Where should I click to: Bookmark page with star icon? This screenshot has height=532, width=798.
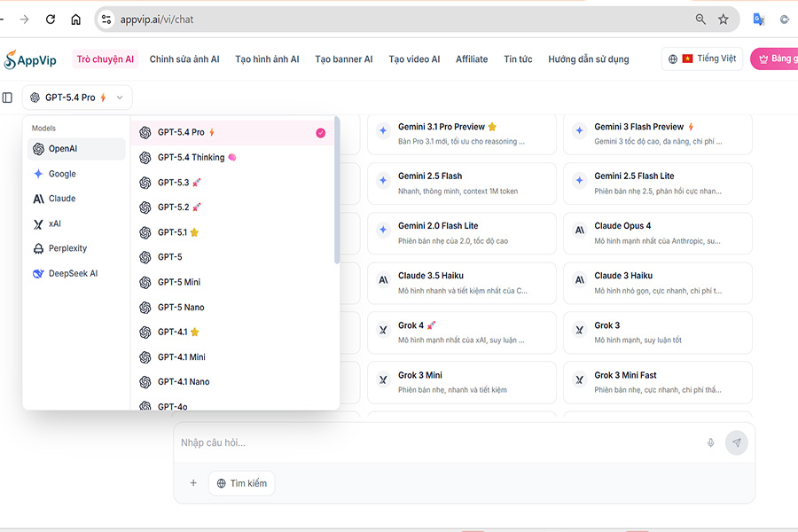tap(724, 19)
